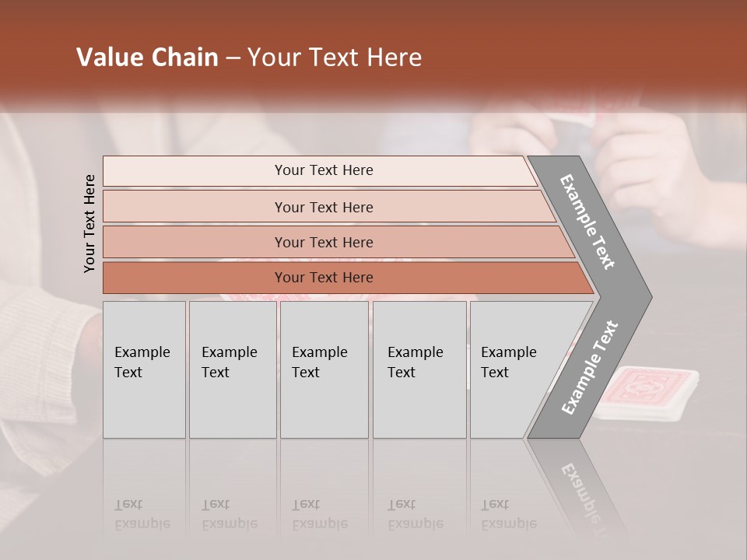Click the 'Value Chain' slide title
747x560 pixels.
click(x=249, y=58)
